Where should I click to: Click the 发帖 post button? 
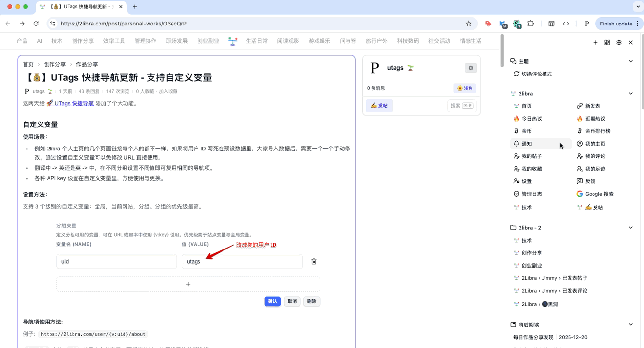point(379,105)
